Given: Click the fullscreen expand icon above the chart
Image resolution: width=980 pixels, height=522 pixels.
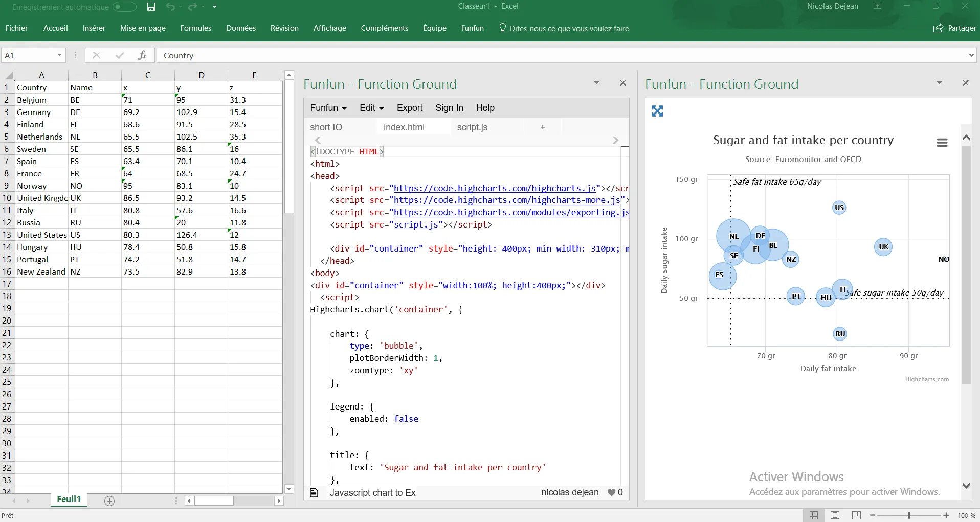Looking at the screenshot, I should tap(657, 111).
